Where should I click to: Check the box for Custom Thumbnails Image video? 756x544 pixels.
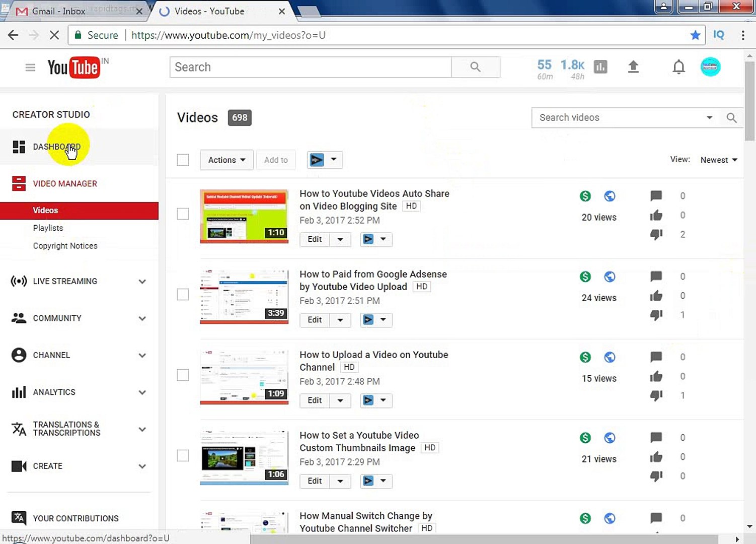pyautogui.click(x=183, y=455)
